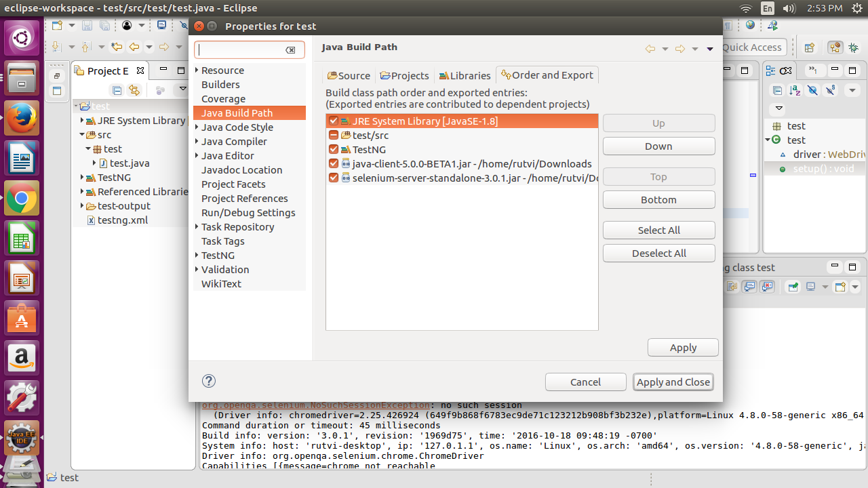Open the Help question mark icon
868x488 pixels.
click(x=209, y=381)
